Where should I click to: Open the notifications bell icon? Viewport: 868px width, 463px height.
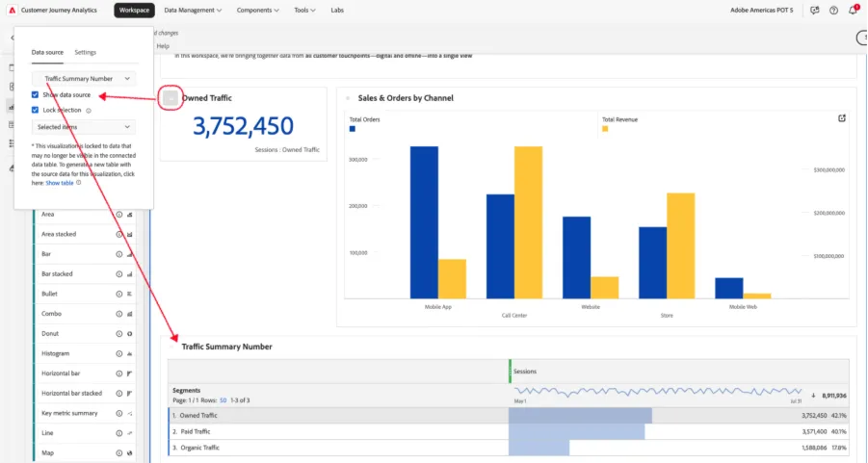853,10
